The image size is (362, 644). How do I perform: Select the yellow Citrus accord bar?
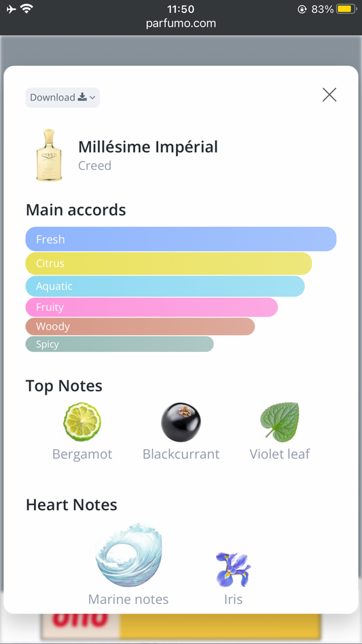coord(168,264)
